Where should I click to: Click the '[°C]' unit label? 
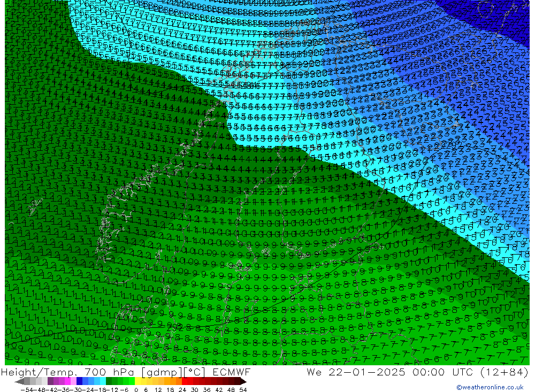(x=195, y=372)
